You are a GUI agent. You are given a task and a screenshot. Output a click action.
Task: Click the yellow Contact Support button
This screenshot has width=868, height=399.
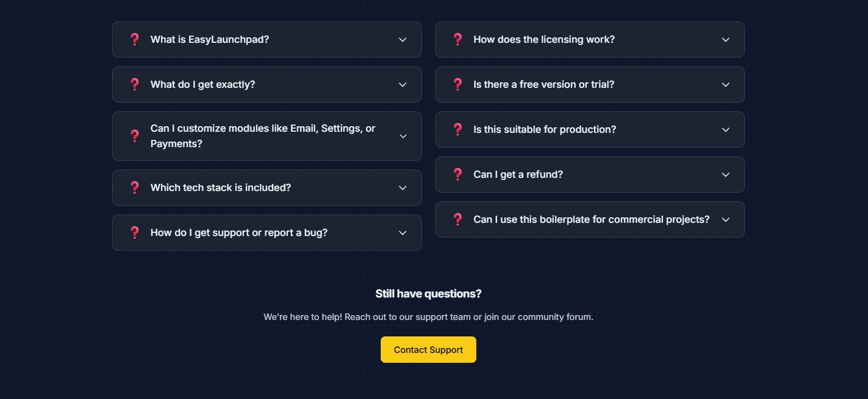click(x=429, y=350)
